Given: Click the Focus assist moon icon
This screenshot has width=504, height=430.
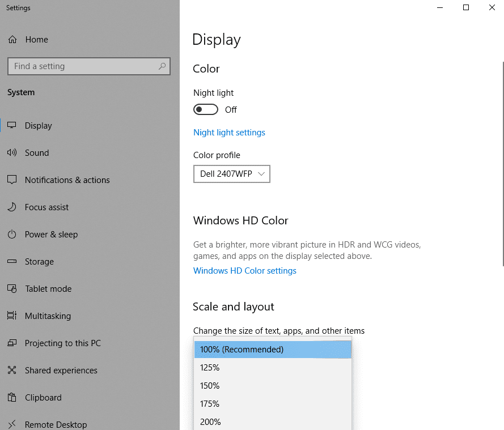Looking at the screenshot, I should (x=12, y=207).
